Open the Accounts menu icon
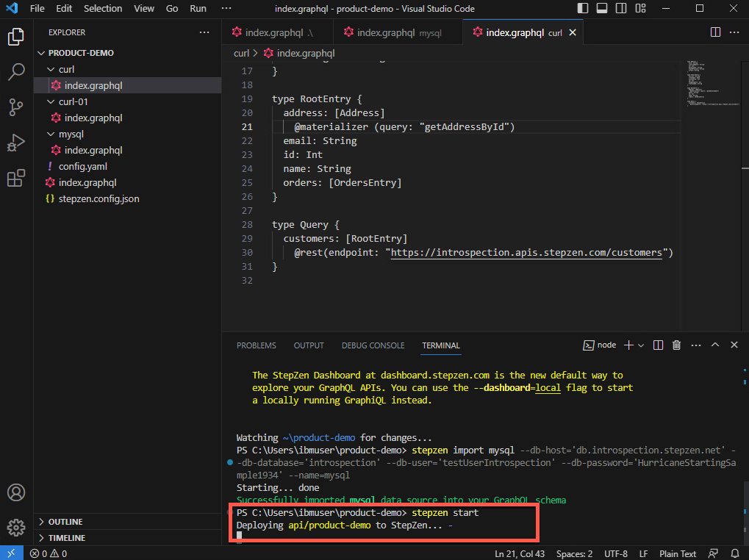 coord(16,492)
